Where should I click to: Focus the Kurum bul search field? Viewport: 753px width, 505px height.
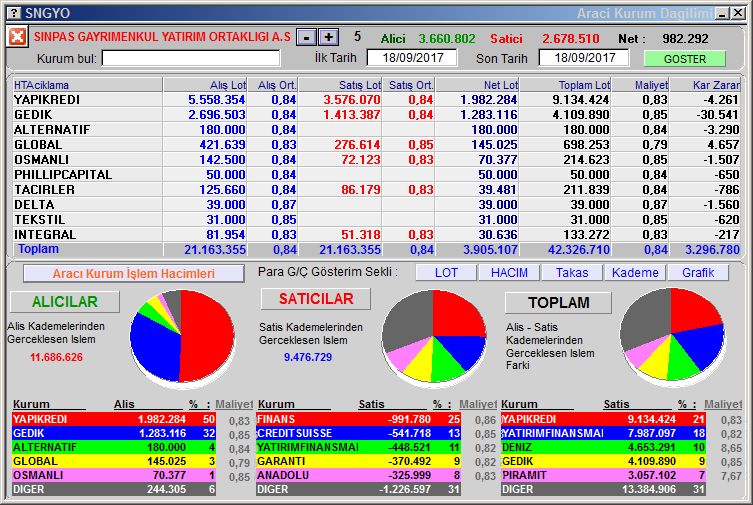(191, 58)
